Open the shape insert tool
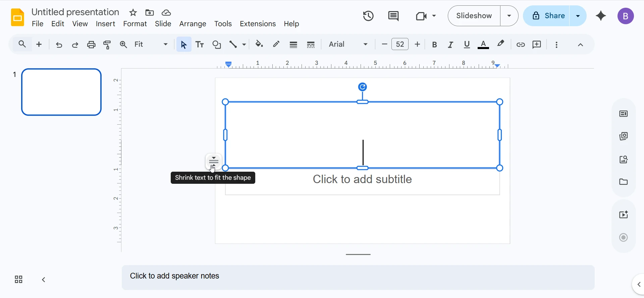The image size is (644, 298). pos(217,45)
